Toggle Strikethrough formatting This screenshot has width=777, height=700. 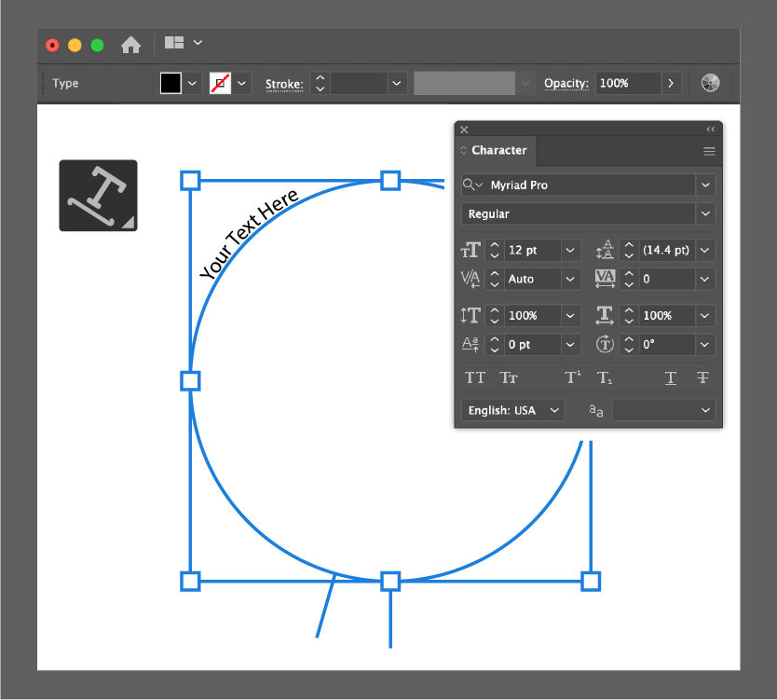(702, 377)
